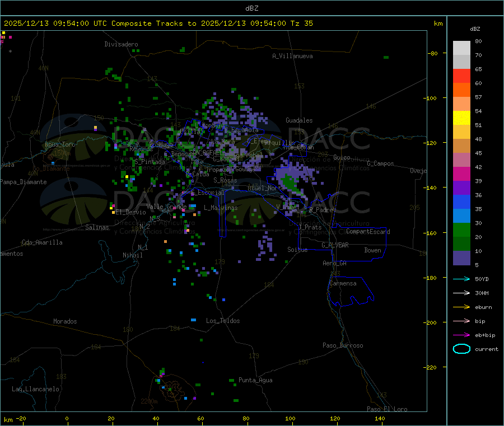Viewport: 504px width, 426px height.
Task: Click the 80 dBZ light gray swatch
Action: [x=461, y=48]
